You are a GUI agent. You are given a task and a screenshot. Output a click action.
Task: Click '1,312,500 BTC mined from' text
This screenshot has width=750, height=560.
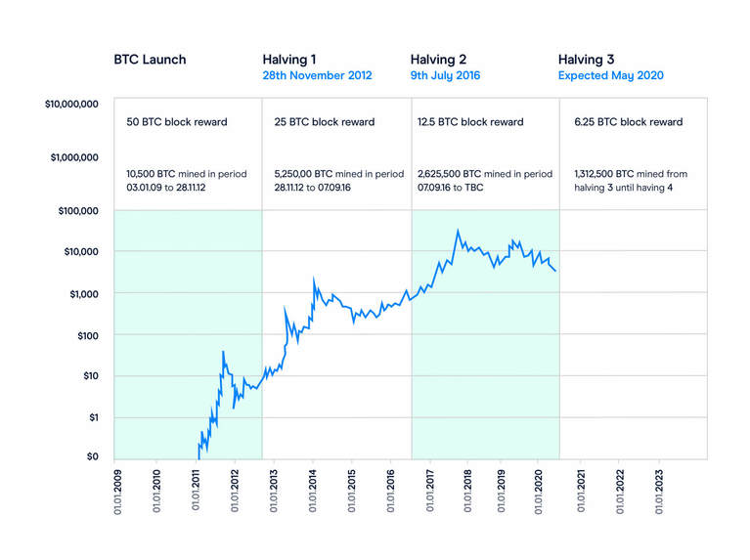(x=631, y=174)
